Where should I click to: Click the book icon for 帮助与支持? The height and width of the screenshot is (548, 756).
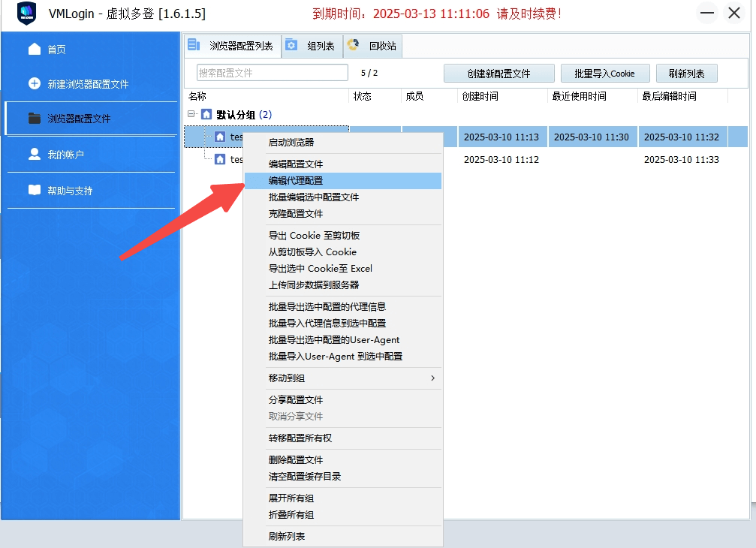tap(35, 190)
